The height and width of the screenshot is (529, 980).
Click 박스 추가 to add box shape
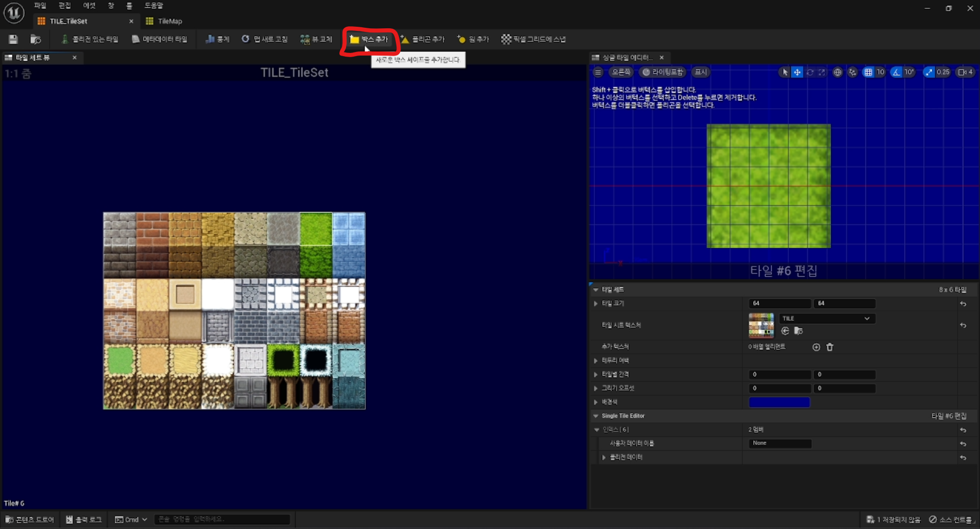(x=369, y=39)
